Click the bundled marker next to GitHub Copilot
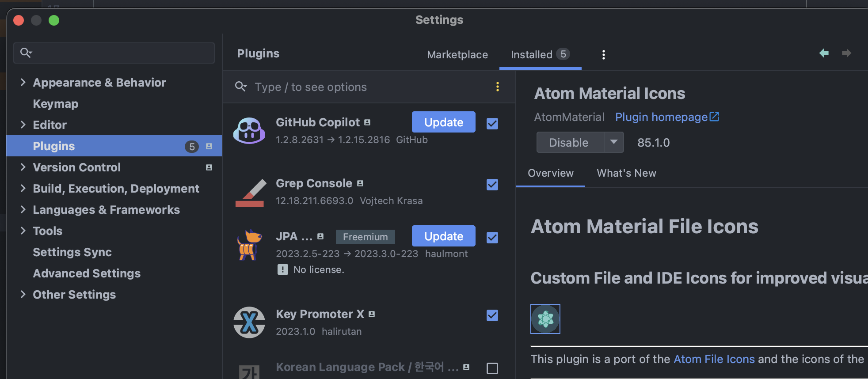This screenshot has width=868, height=379. [367, 122]
